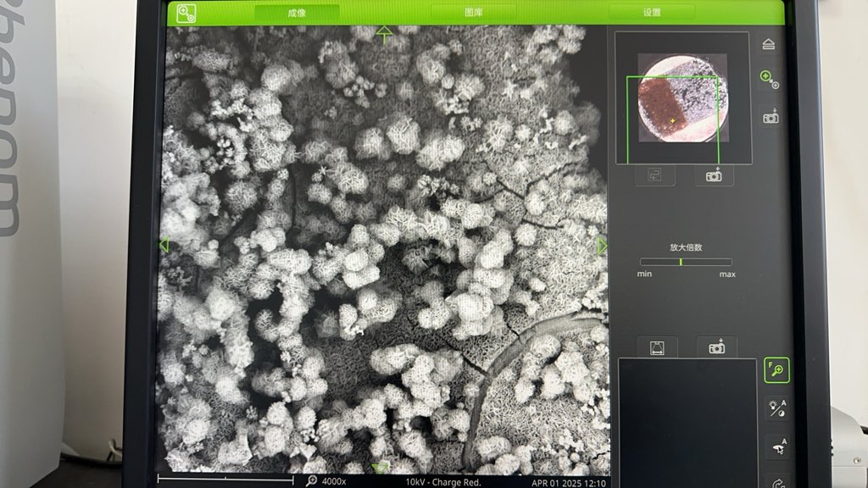Click the scale bar at bottom-left of SEM image
The image size is (868, 488).
pyautogui.click(x=225, y=480)
